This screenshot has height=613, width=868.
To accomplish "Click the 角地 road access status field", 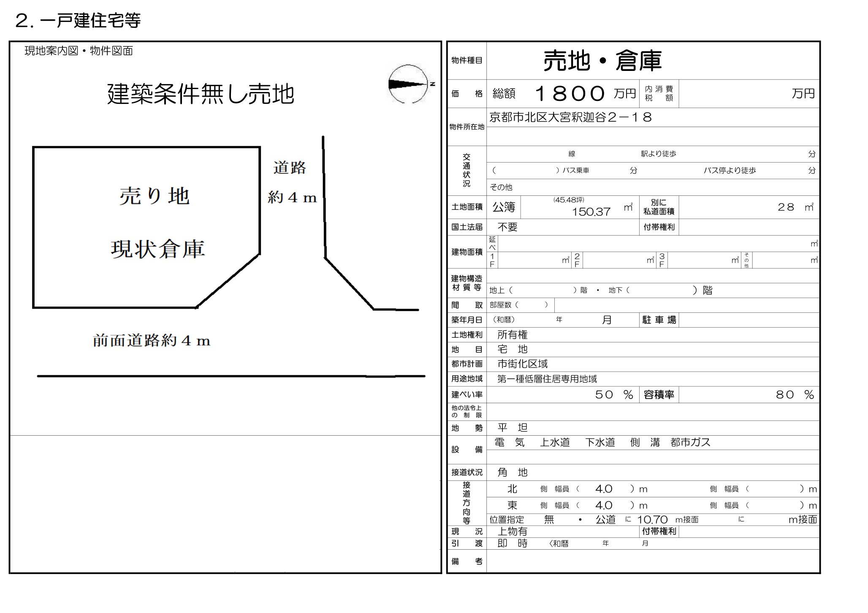I will [x=512, y=472].
